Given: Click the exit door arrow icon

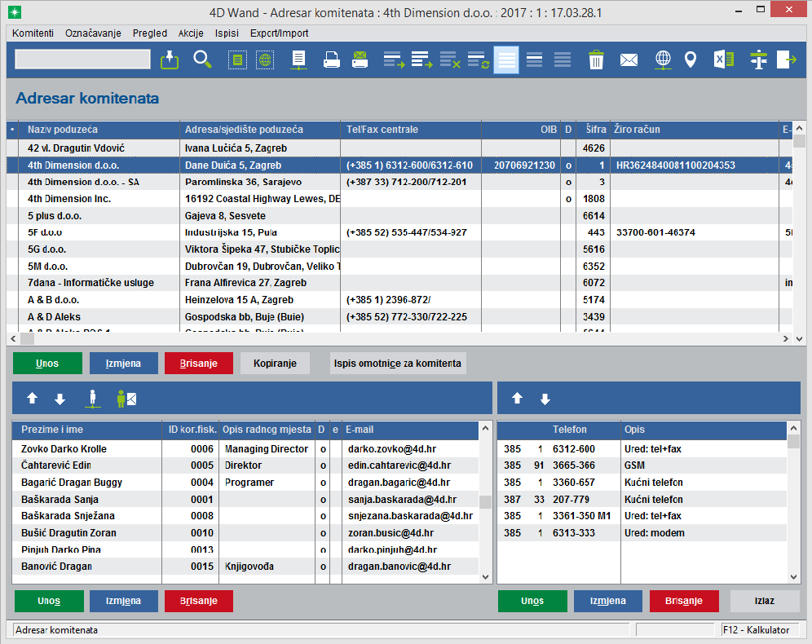Looking at the screenshot, I should (x=787, y=60).
